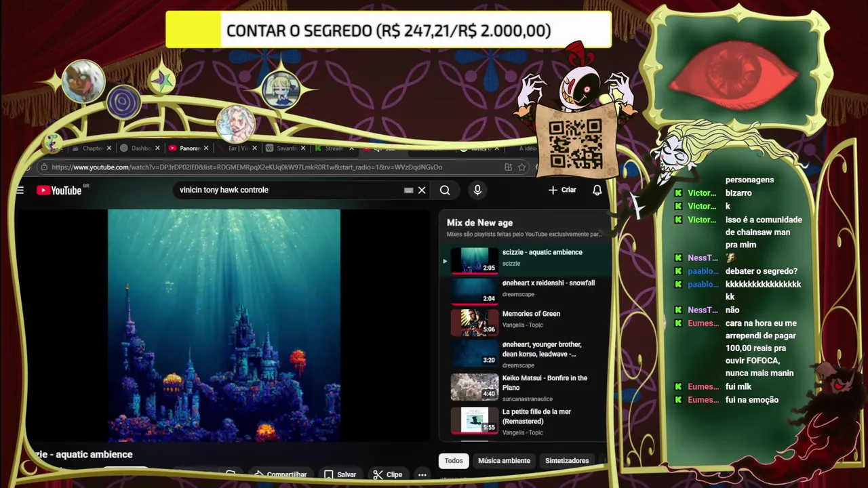Select the Todos filter chip
Image resolution: width=868 pixels, height=488 pixels.
(454, 461)
